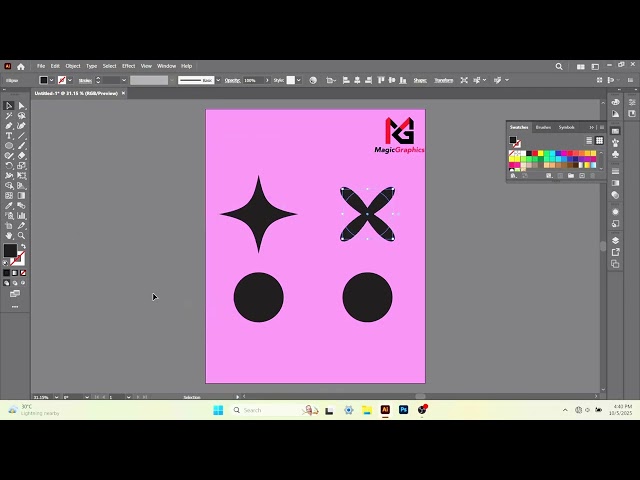Select the Scale tool
Viewport: 640px width, 480px height.
(22, 166)
